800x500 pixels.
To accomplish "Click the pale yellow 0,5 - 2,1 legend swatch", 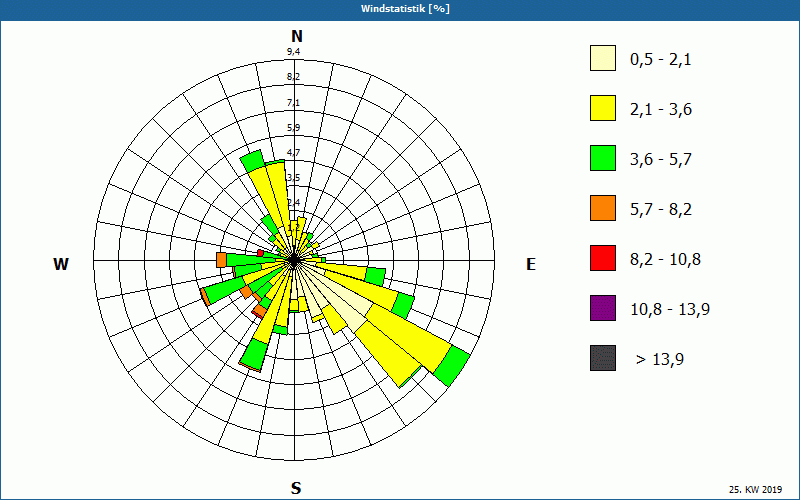I will pos(603,58).
